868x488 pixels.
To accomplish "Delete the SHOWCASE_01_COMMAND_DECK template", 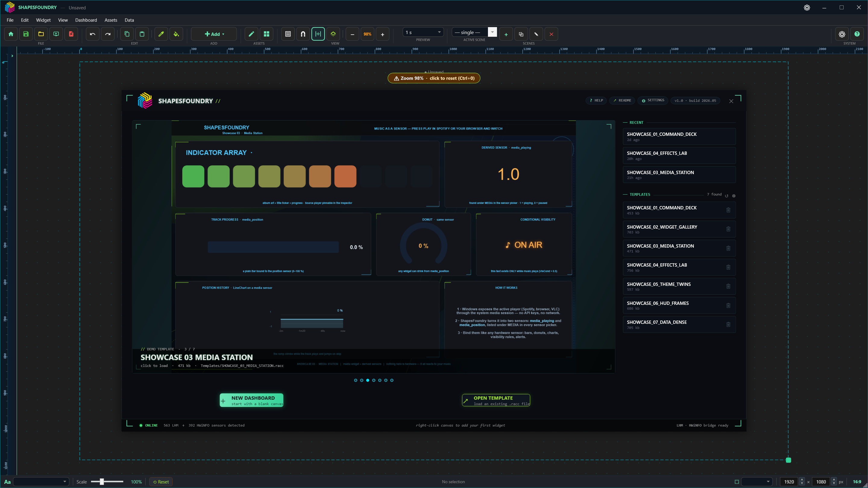I will (x=728, y=210).
